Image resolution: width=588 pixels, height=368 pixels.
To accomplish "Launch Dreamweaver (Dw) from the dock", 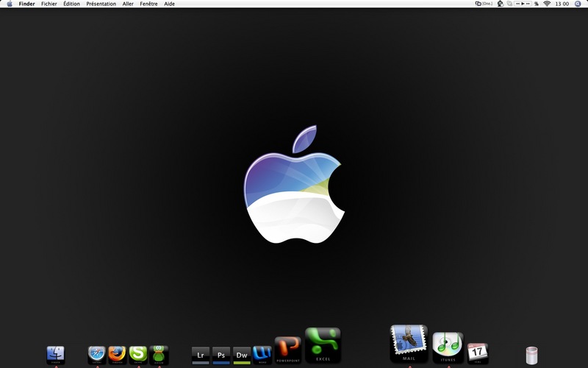I will (242, 355).
